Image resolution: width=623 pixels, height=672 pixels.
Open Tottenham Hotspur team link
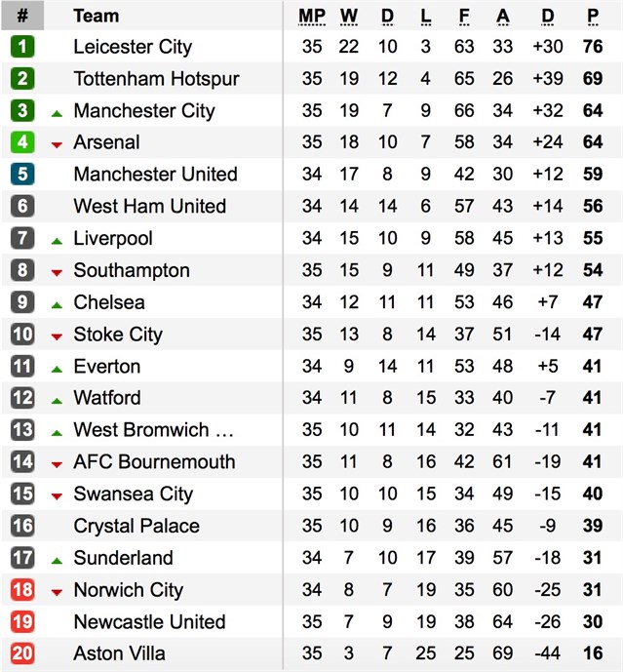(x=156, y=79)
